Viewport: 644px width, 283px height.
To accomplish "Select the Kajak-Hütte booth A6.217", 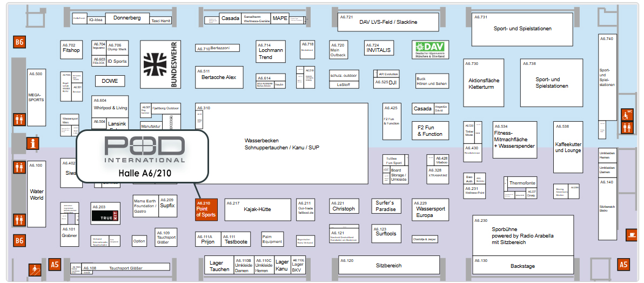I will tap(257, 209).
